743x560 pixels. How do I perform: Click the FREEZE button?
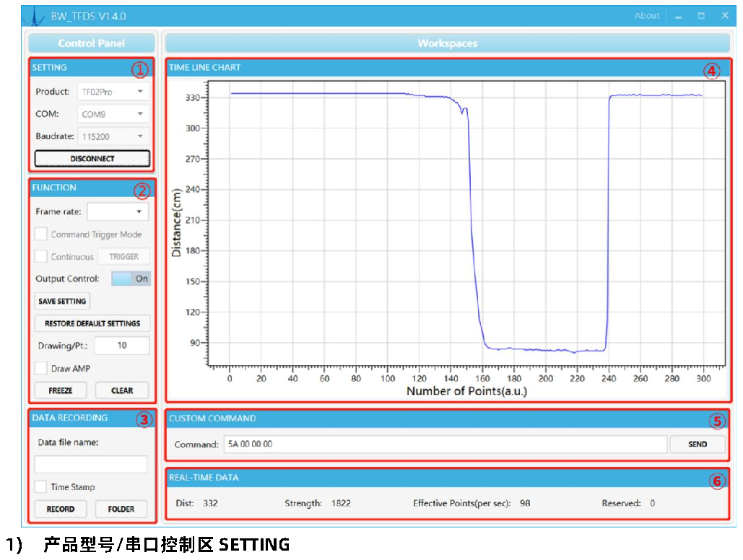tap(61, 390)
